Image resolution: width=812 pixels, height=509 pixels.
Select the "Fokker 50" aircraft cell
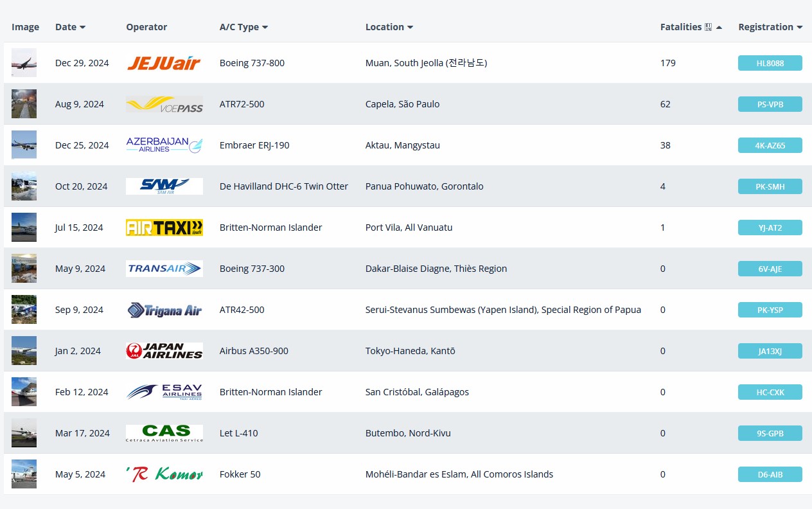[x=240, y=474]
